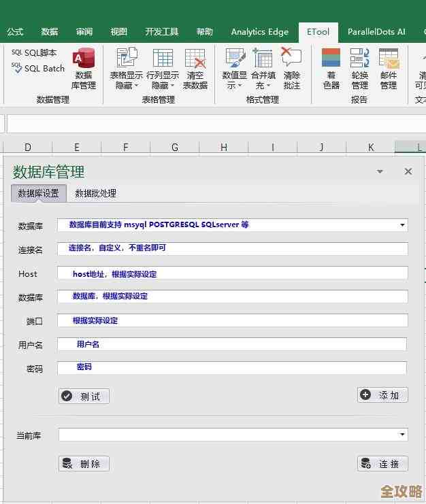Open 着色器 tool

coord(331,69)
